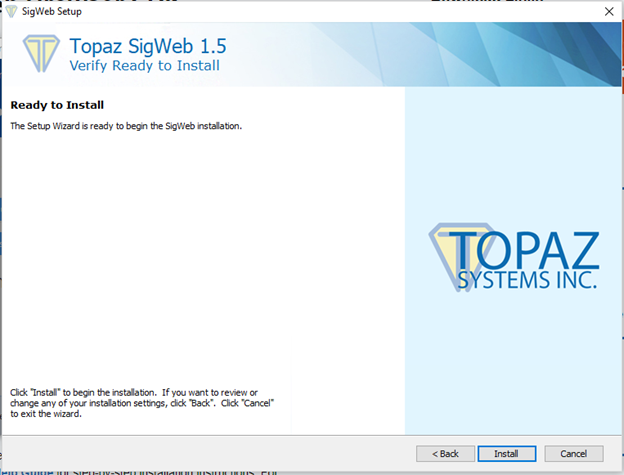Click the Topaz Systems Inc. logo

514,257
